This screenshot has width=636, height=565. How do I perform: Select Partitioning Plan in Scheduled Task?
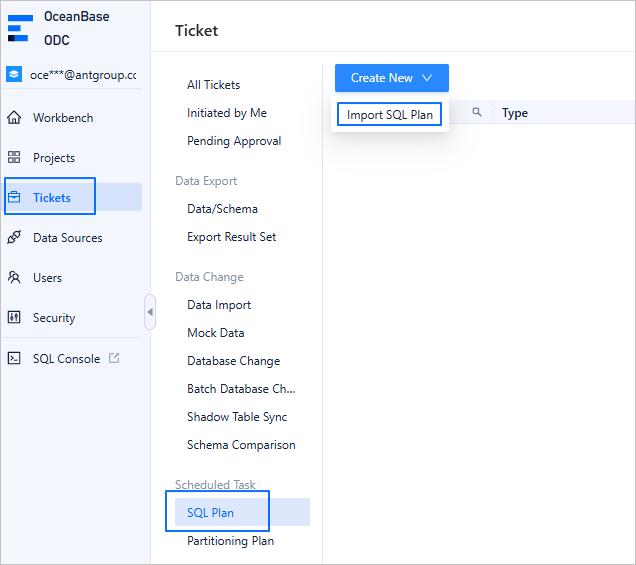(230, 541)
